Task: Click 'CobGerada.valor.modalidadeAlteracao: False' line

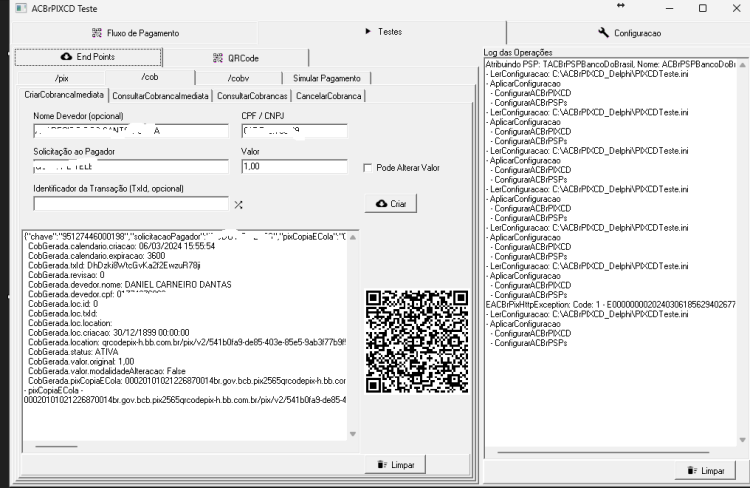Action: tap(107, 371)
